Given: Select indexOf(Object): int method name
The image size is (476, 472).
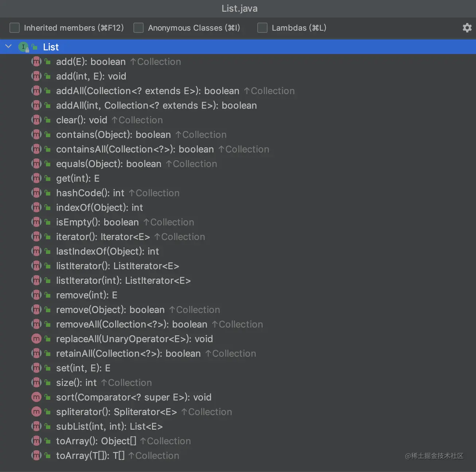Looking at the screenshot, I should (x=100, y=208).
